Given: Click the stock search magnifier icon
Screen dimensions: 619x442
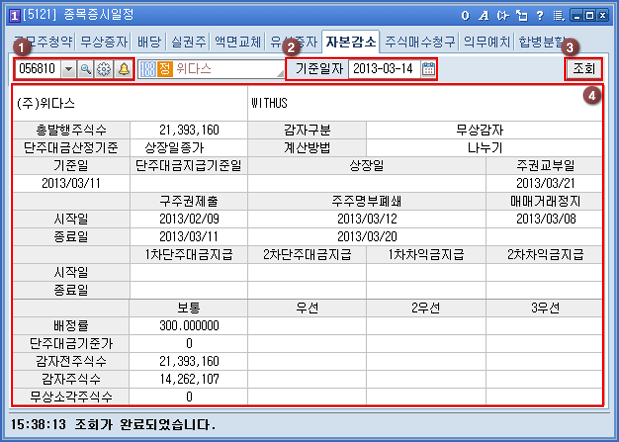Looking at the screenshot, I should click(86, 69).
